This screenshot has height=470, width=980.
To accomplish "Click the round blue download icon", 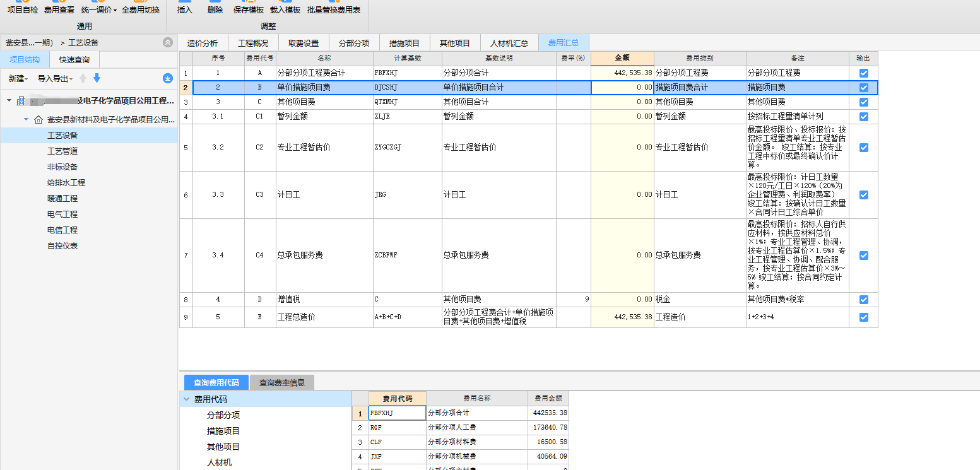I will [167, 78].
